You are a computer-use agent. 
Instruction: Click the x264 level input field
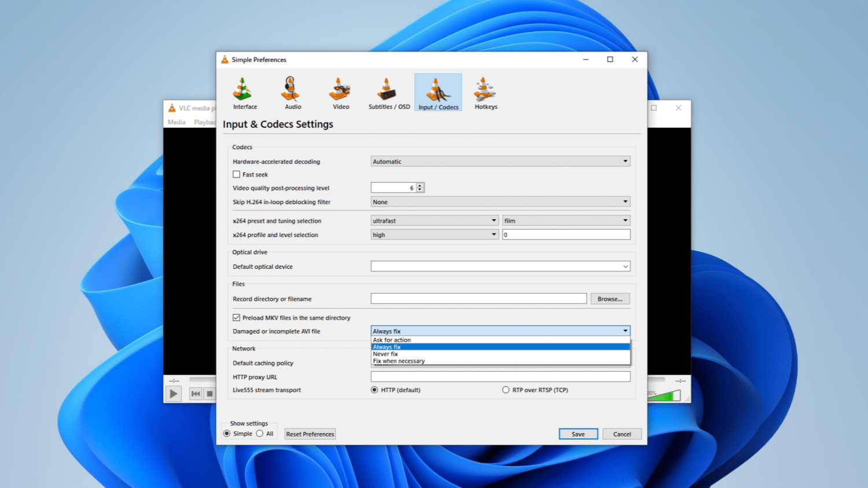click(566, 235)
